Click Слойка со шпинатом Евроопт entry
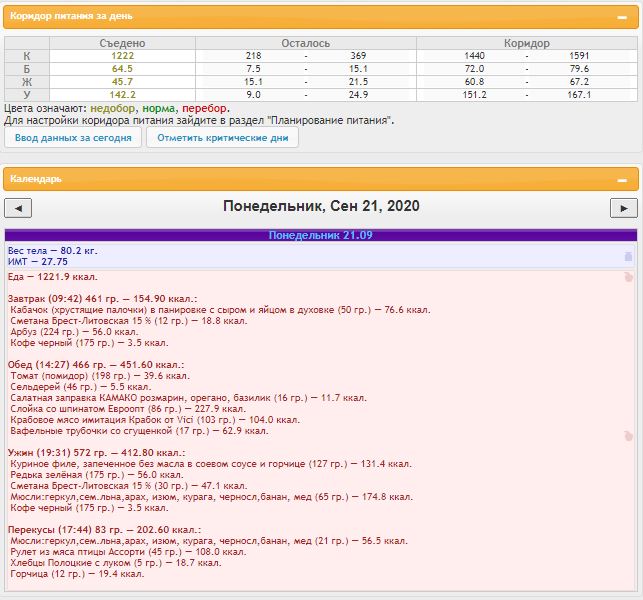 pyautogui.click(x=128, y=409)
